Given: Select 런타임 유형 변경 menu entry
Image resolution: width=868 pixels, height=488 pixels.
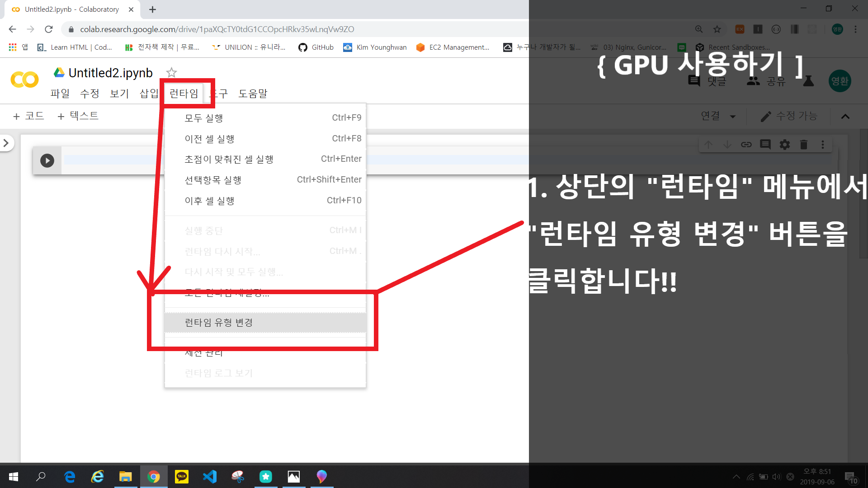Looking at the screenshot, I should [x=219, y=323].
